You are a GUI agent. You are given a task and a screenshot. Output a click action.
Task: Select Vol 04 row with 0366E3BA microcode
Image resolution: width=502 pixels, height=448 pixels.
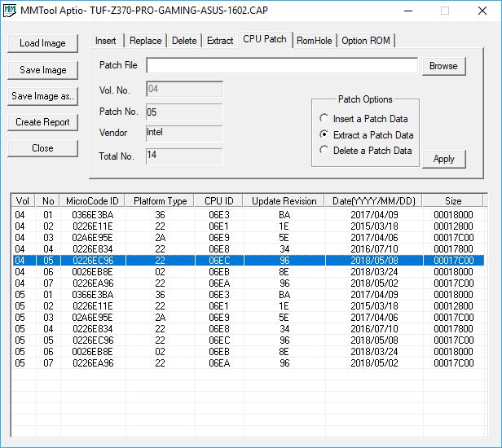coord(248,215)
